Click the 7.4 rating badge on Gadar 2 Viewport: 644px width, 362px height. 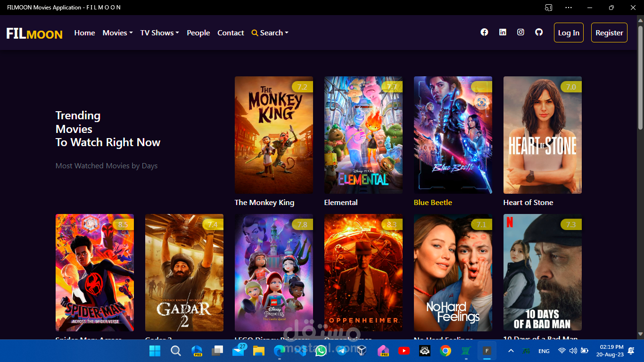pos(213,224)
